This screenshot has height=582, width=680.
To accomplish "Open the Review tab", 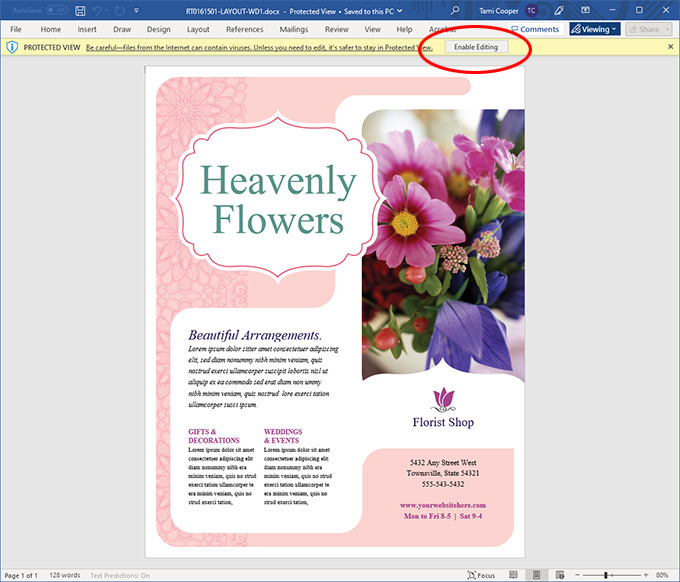I will pos(337,29).
